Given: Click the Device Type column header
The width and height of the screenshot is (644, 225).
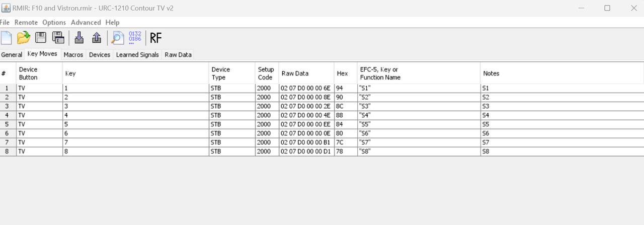Looking at the screenshot, I should [x=232, y=73].
